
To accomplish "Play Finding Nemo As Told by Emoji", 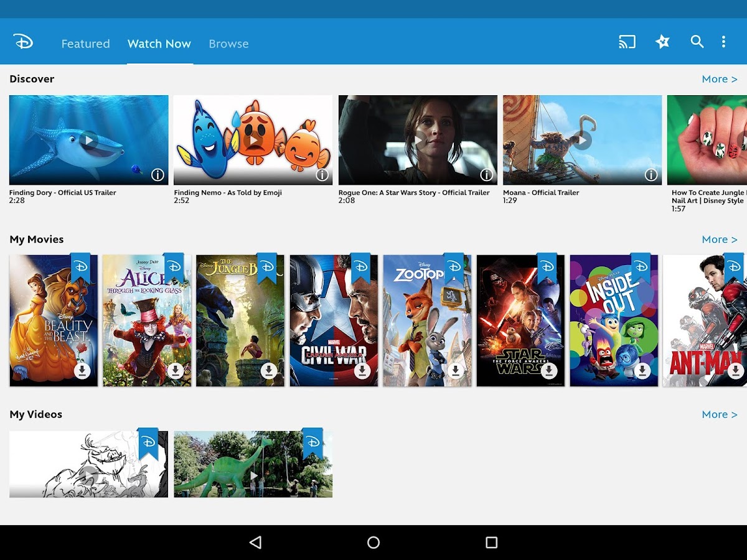I will 253,140.
